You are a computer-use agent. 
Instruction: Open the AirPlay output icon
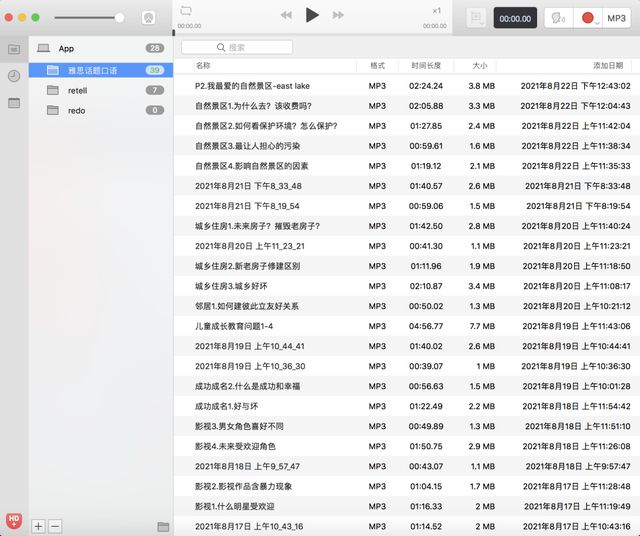click(x=149, y=18)
